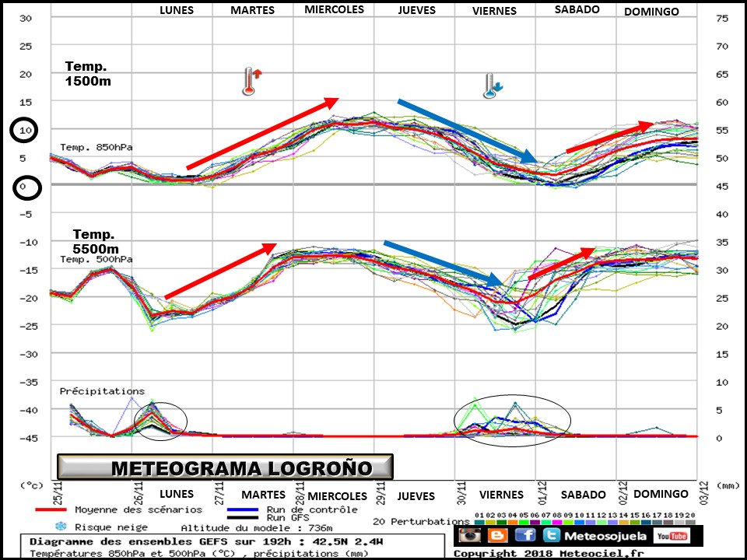Click the Temp. 500hPa series label

coord(96,260)
